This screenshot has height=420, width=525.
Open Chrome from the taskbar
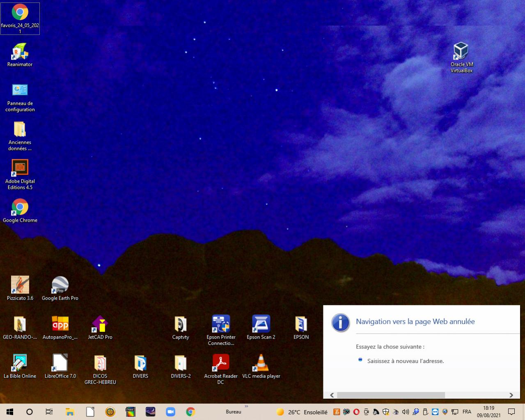click(x=190, y=412)
